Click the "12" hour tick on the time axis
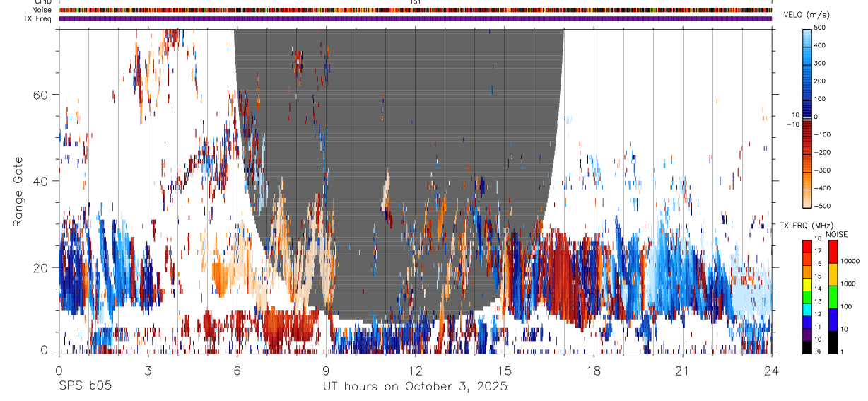The height and width of the screenshot is (401, 868). tap(416, 370)
